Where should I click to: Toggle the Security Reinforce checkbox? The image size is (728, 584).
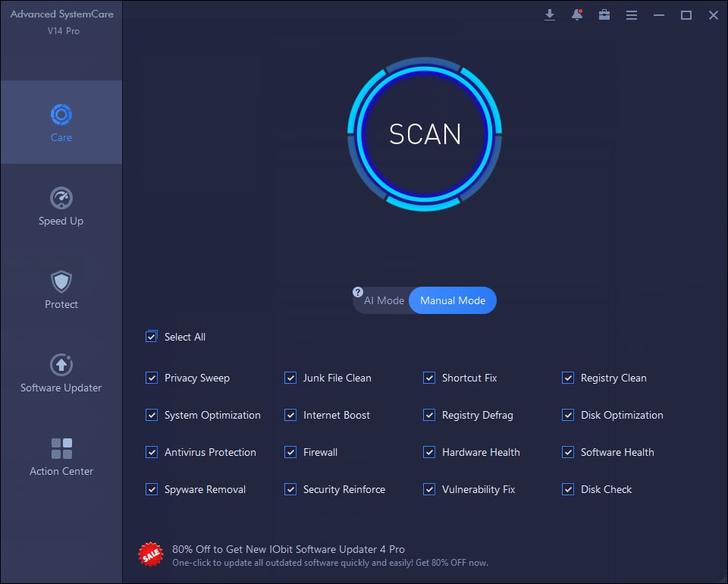point(290,489)
